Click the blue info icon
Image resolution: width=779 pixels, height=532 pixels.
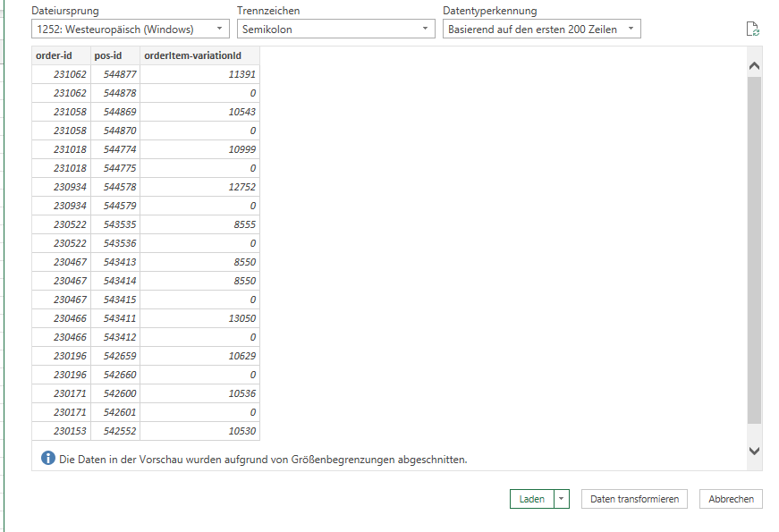pyautogui.click(x=48, y=459)
